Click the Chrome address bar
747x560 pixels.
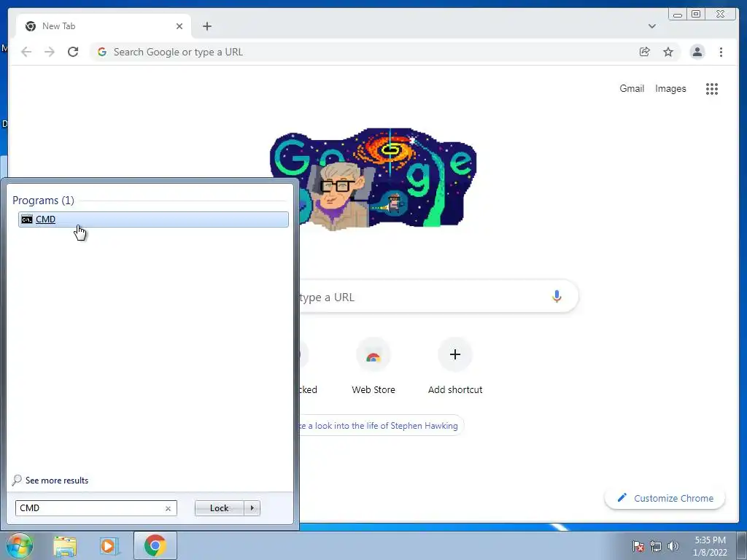(x=362, y=52)
